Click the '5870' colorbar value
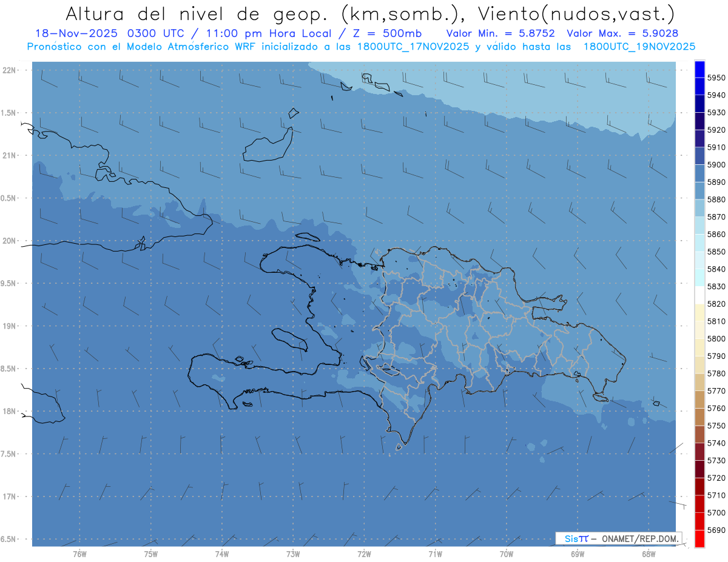 click(717, 217)
